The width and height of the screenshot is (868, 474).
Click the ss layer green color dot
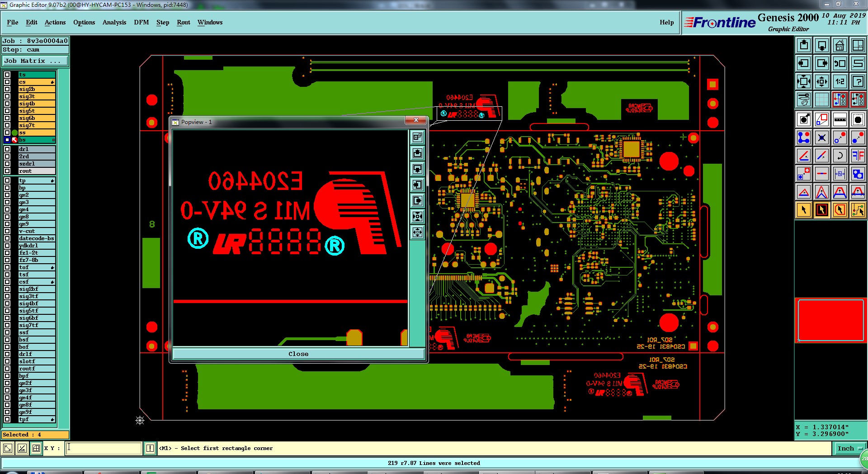tap(14, 133)
